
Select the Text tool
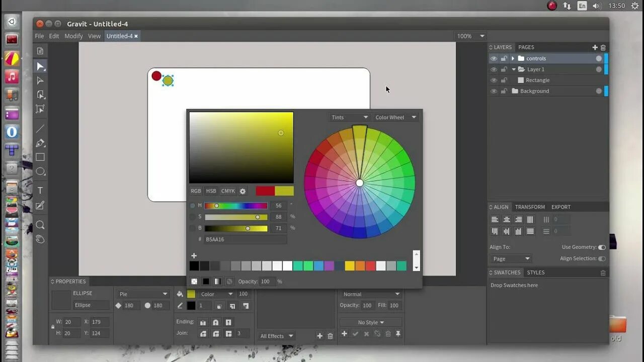40,191
